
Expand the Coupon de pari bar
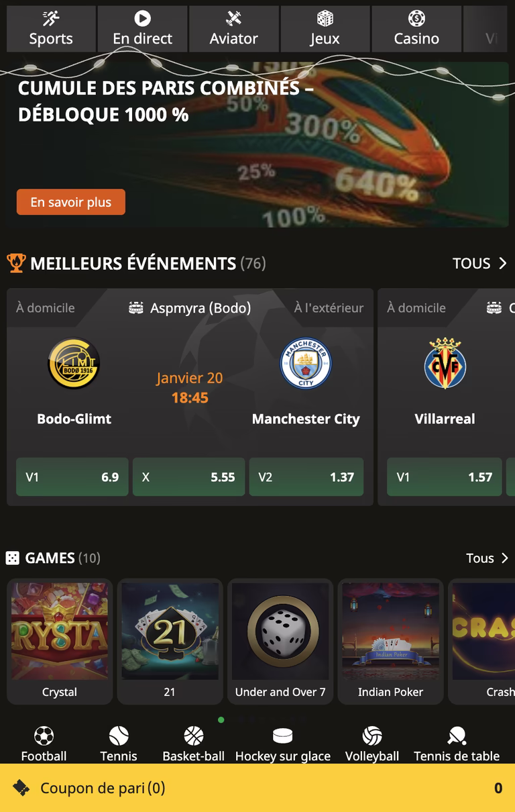257,788
